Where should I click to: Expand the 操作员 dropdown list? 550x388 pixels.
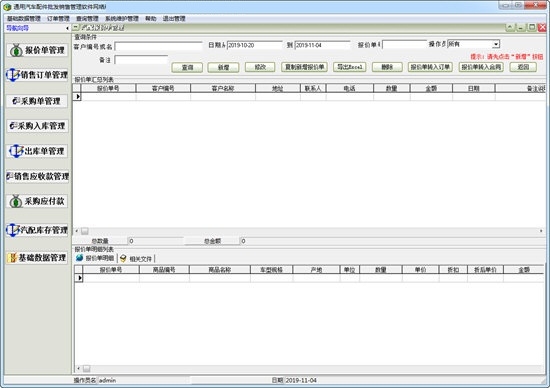(x=496, y=44)
